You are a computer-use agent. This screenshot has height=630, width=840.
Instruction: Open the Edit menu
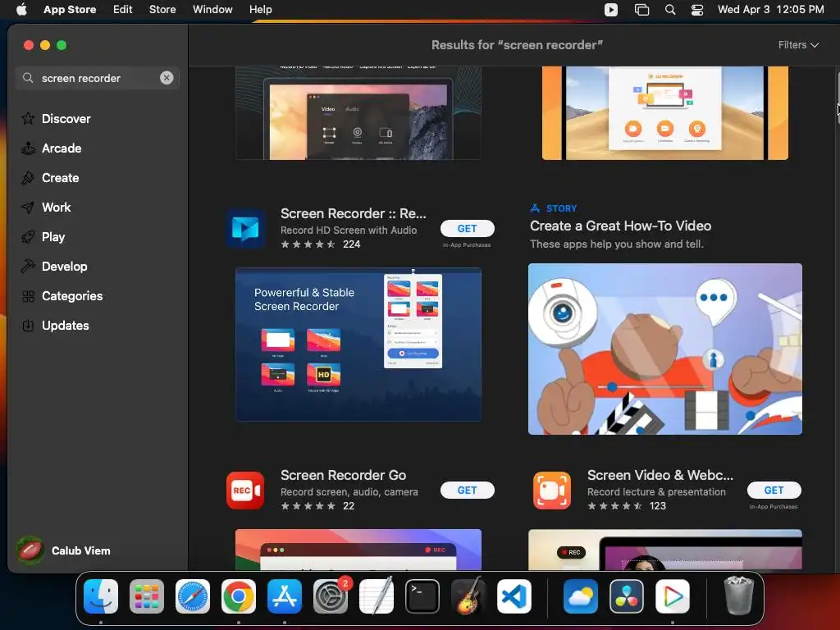(x=123, y=9)
